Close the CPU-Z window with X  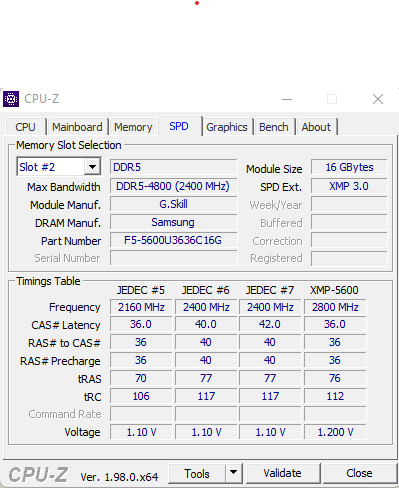(378, 99)
